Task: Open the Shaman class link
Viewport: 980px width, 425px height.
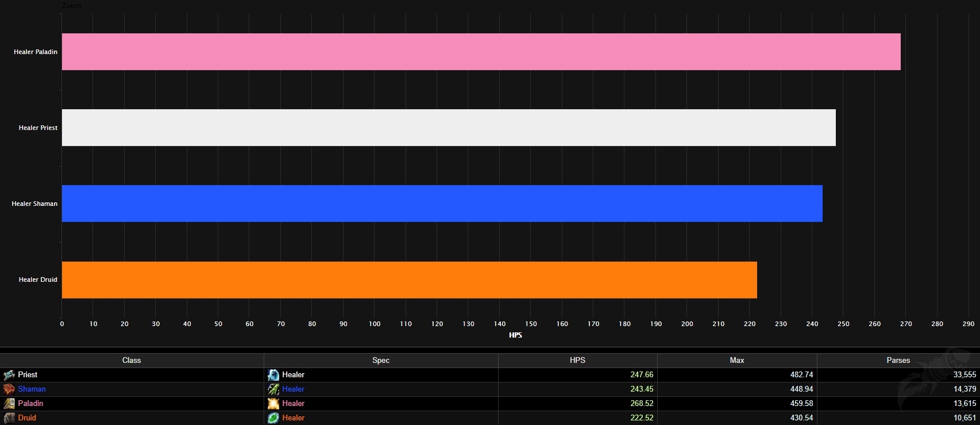Action: (x=32, y=389)
